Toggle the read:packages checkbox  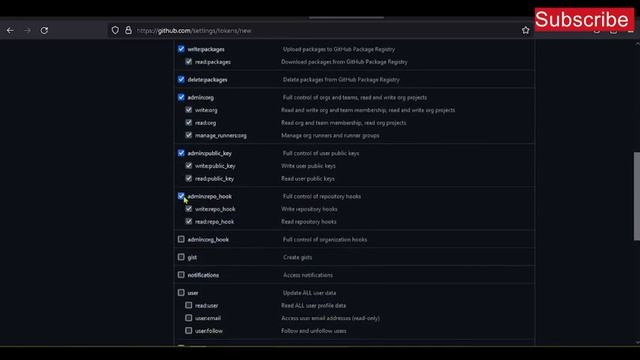point(189,62)
